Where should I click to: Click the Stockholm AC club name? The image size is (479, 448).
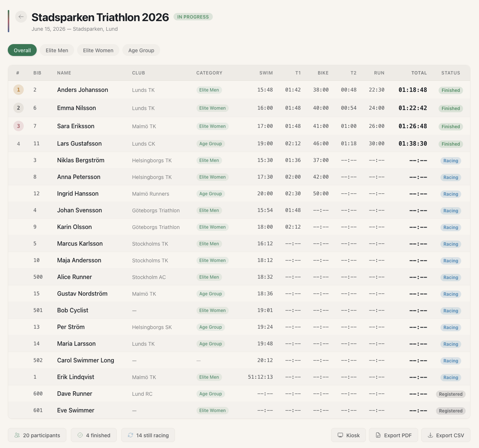click(149, 277)
